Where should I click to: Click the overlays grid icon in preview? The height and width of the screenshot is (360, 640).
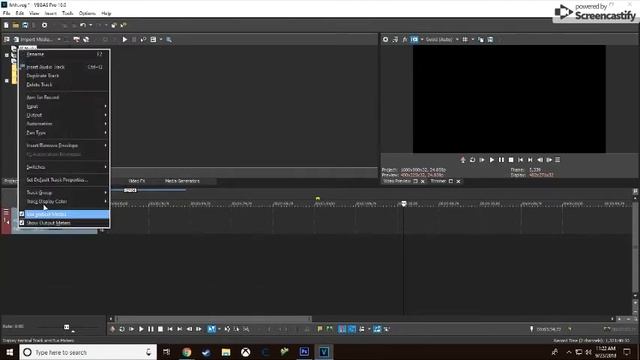click(465, 40)
